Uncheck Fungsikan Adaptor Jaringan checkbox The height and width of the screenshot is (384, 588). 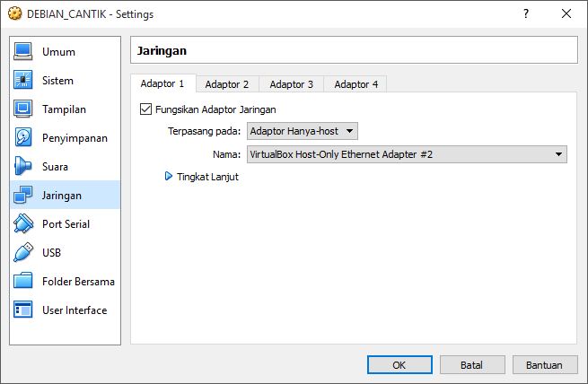tap(145, 109)
